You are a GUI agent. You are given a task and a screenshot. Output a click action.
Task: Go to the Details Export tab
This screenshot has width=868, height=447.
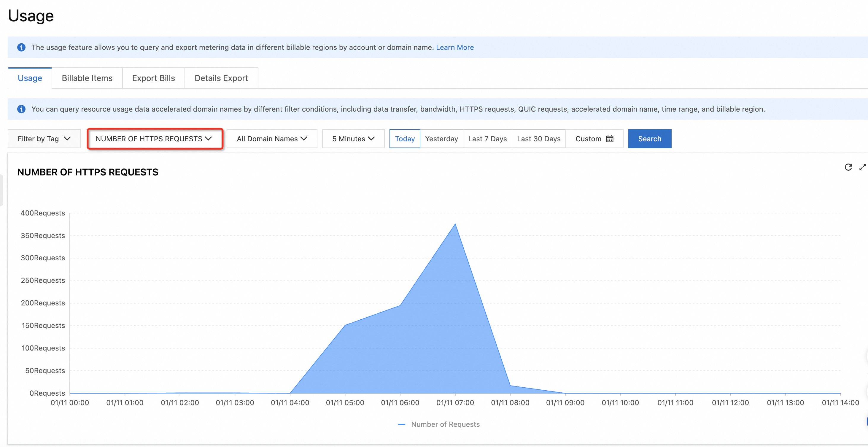tap(221, 78)
